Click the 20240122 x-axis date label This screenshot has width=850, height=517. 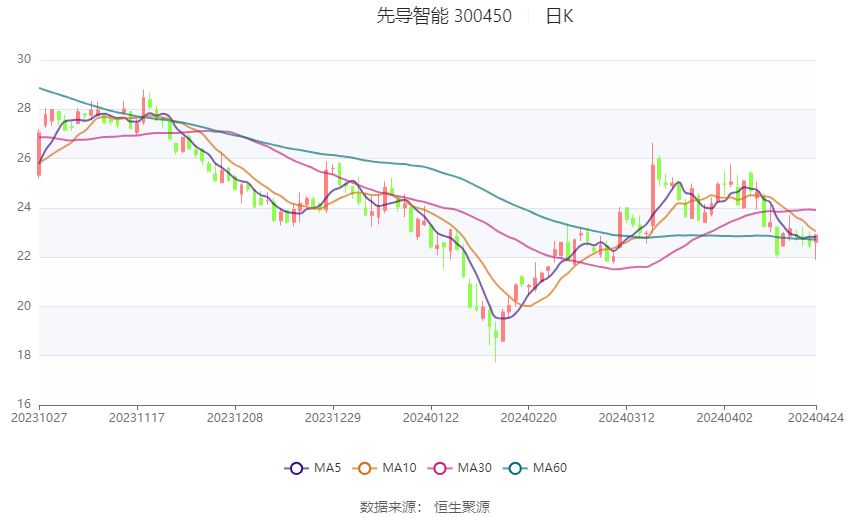(431, 417)
